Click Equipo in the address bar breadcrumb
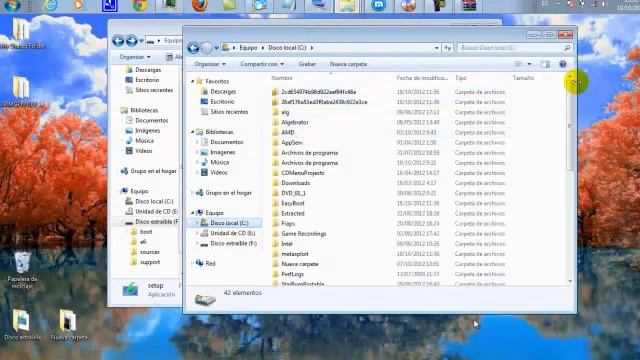 tap(248, 48)
